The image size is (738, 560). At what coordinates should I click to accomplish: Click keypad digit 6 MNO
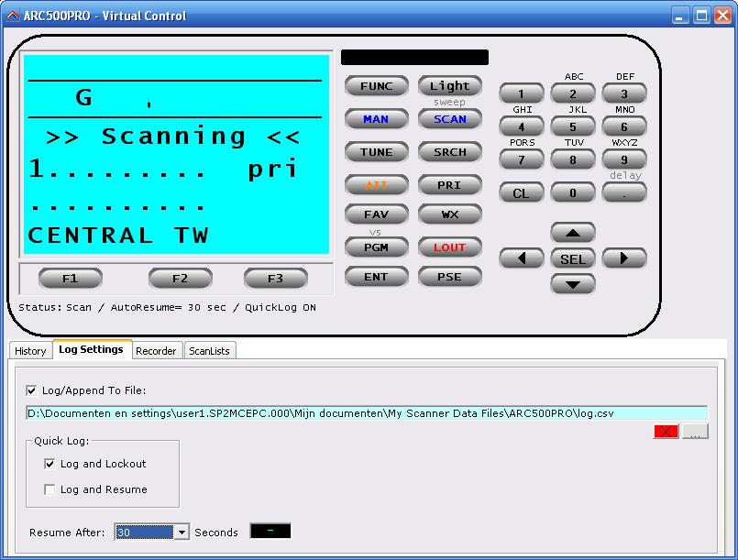[x=624, y=126]
